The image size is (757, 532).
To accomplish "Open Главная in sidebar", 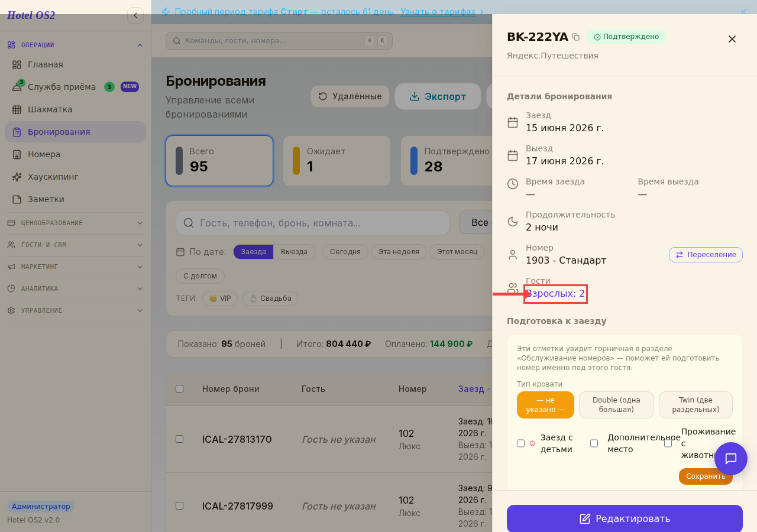I will [75, 64].
